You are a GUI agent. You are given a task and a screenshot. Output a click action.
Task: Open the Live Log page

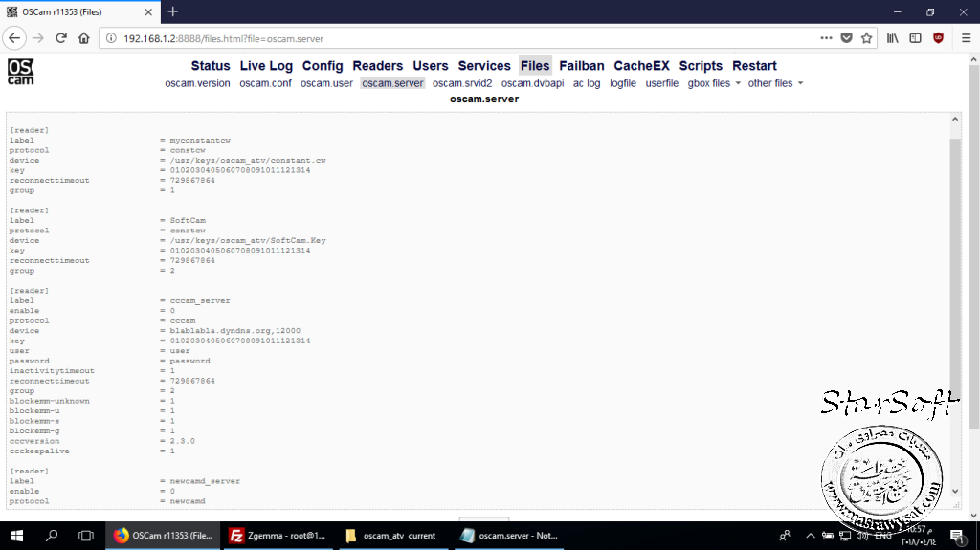[x=266, y=66]
